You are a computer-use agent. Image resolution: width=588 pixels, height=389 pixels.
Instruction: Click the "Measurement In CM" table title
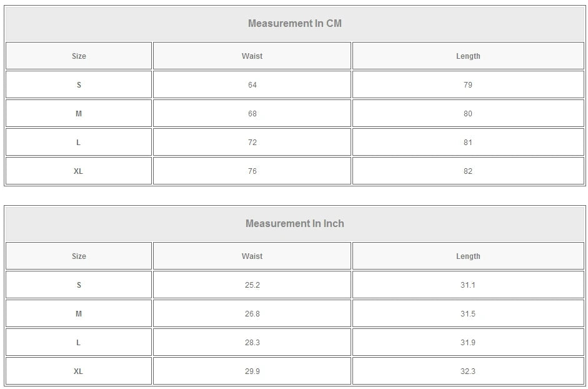click(x=295, y=24)
